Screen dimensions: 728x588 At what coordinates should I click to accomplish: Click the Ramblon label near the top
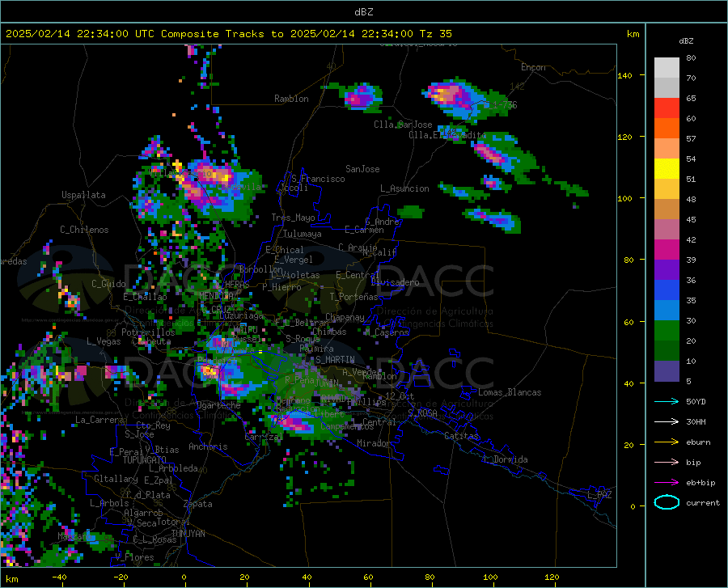[291, 99]
